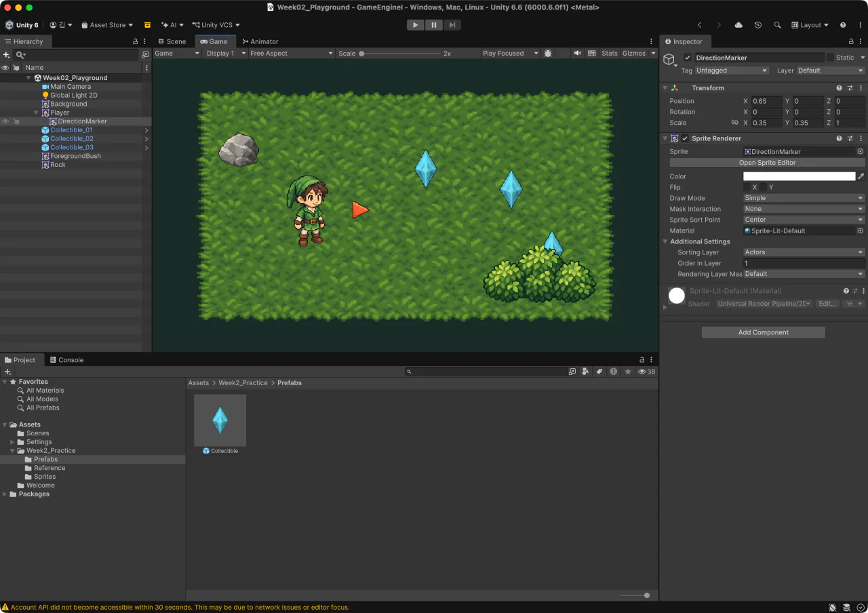Click the color eyedropper icon
This screenshot has width=868, height=613.
tap(861, 176)
